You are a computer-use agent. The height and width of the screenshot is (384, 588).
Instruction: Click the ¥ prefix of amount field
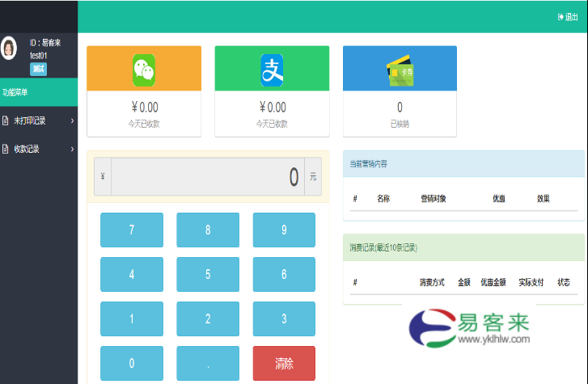click(x=103, y=176)
